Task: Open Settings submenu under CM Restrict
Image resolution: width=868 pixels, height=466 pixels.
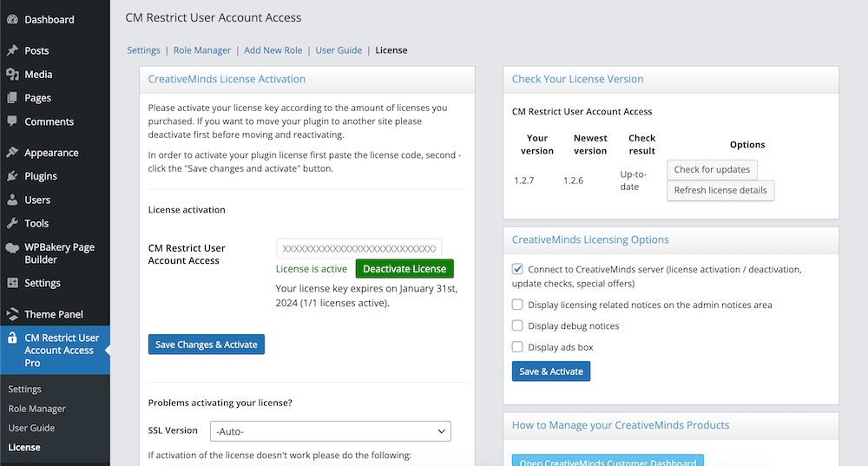Action: (x=25, y=389)
